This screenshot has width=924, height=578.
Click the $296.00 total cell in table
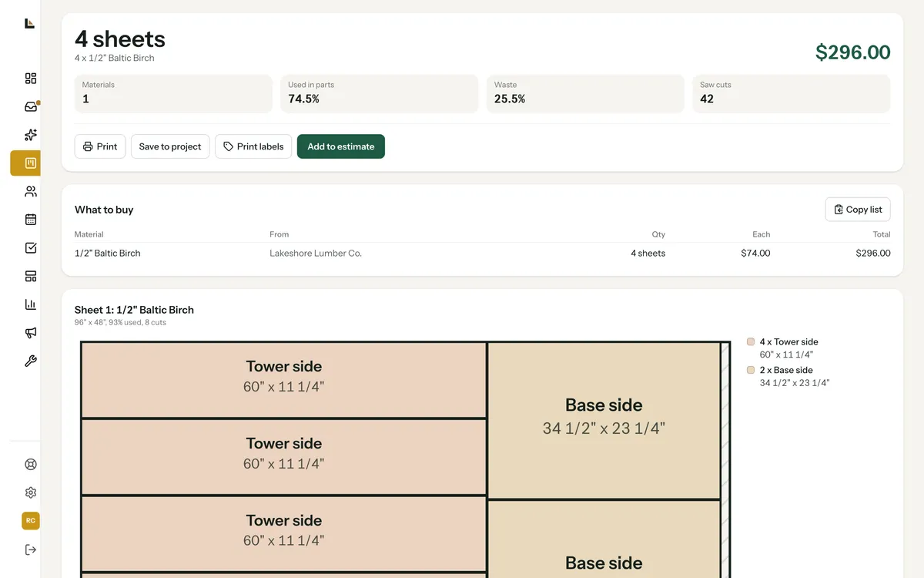(x=873, y=253)
